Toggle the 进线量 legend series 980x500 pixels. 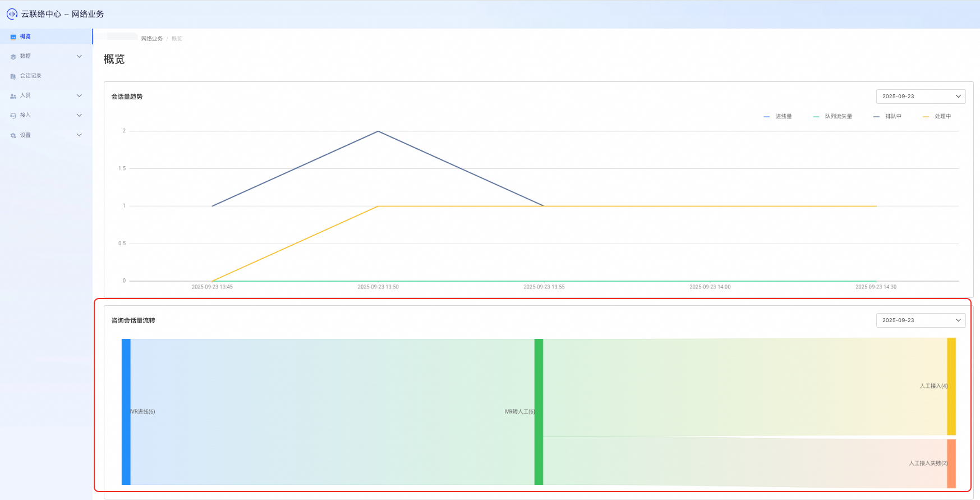pyautogui.click(x=777, y=117)
